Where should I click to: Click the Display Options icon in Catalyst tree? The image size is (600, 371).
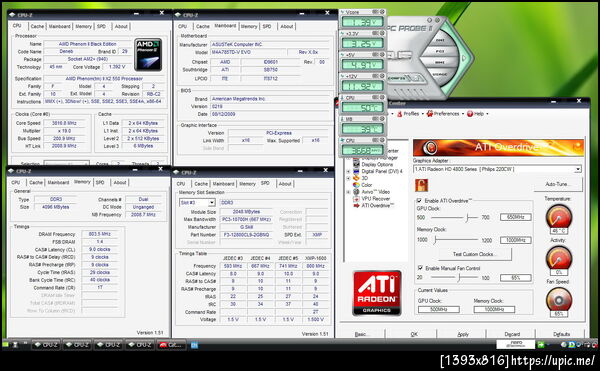pos(356,164)
